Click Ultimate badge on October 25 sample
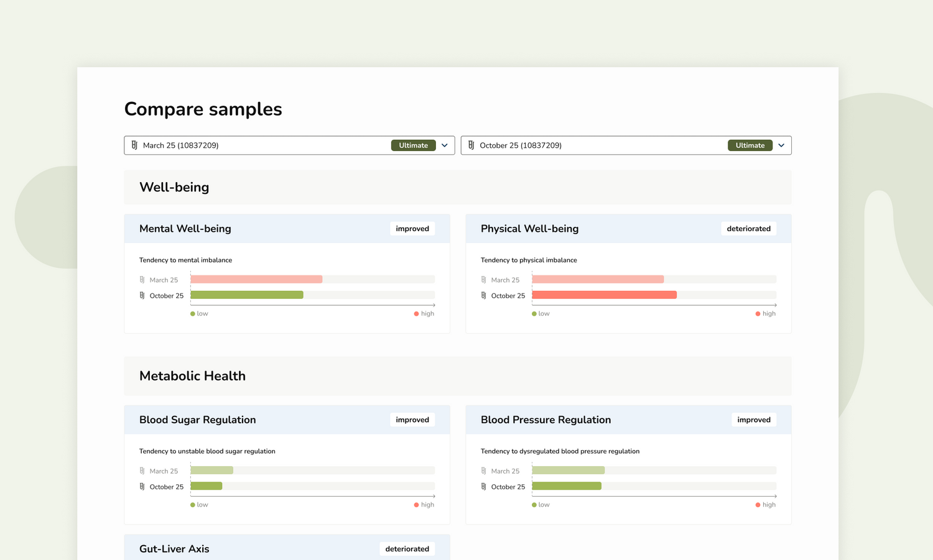Viewport: 933px width, 560px height. (750, 145)
